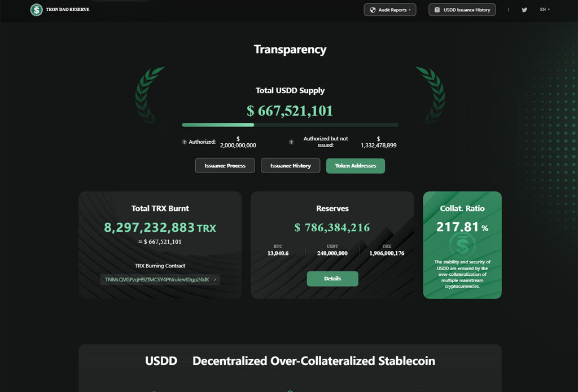Open the Twitter icon link
578x392 pixels.
click(524, 10)
